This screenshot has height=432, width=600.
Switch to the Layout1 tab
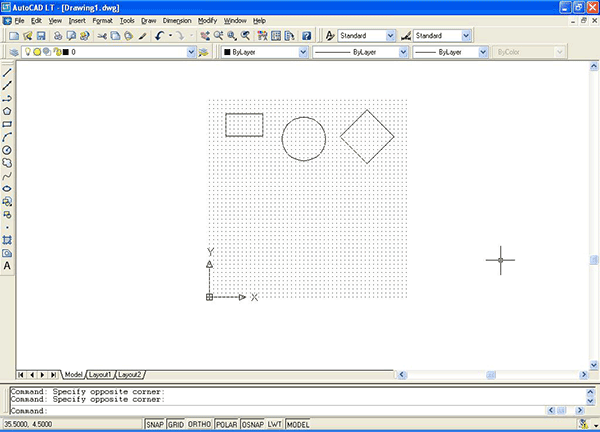tap(99, 375)
